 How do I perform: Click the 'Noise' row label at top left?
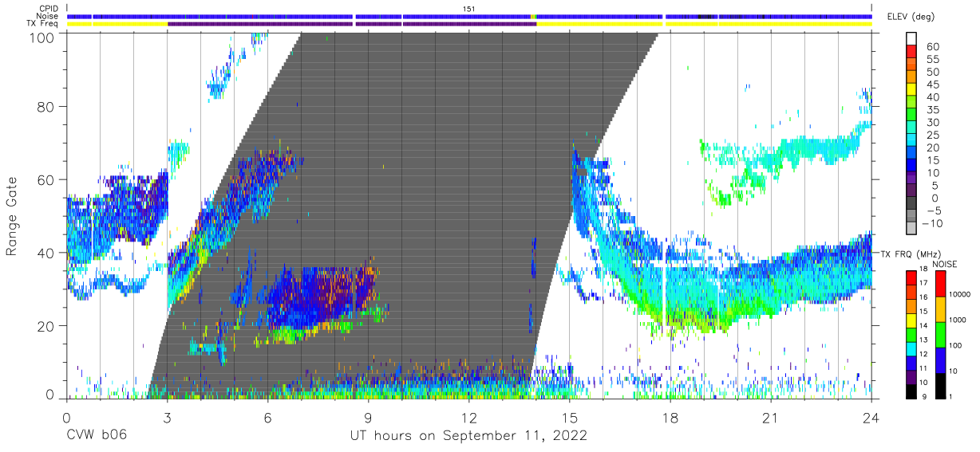(x=49, y=16)
